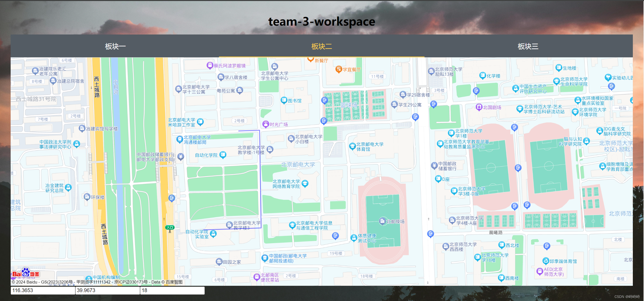This screenshot has height=301, width=644.
Task: Click the D座 building marker
Action: click(438, 179)
